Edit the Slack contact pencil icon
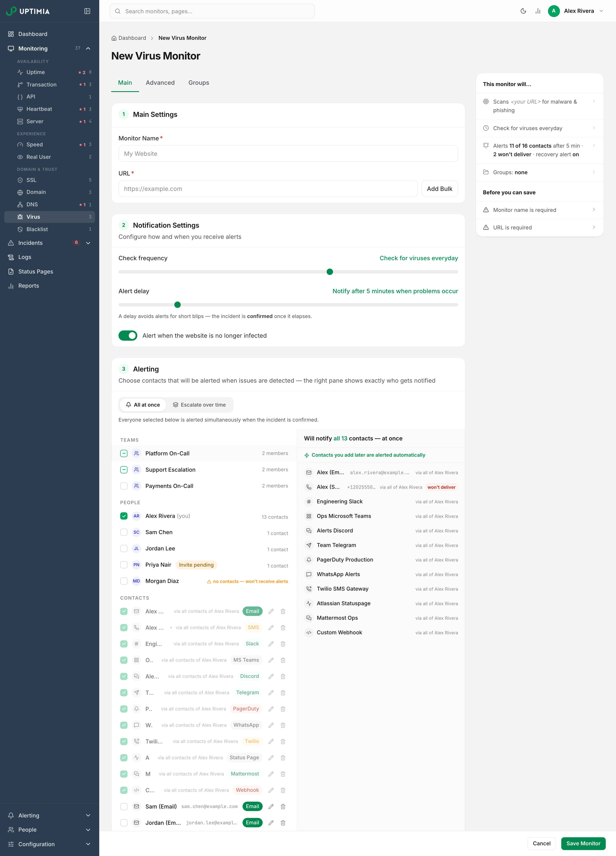Viewport: 616px width, 856px height. 271,644
